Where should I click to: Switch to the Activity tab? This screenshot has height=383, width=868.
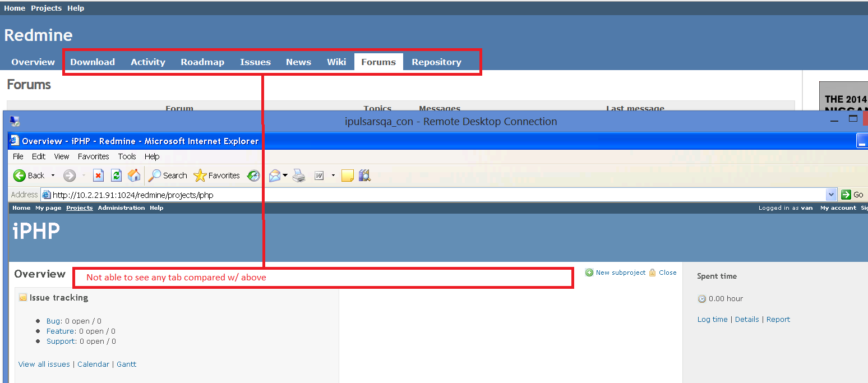pyautogui.click(x=148, y=62)
